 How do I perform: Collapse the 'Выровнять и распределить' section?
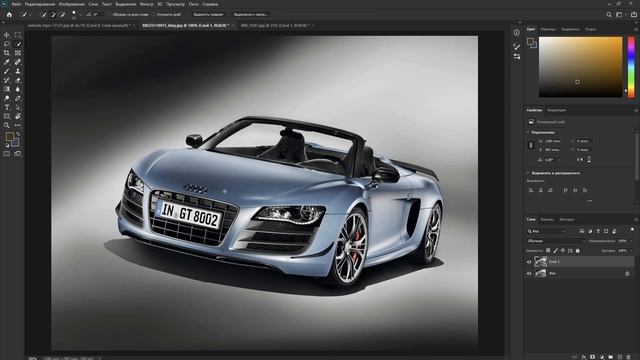[x=528, y=173]
